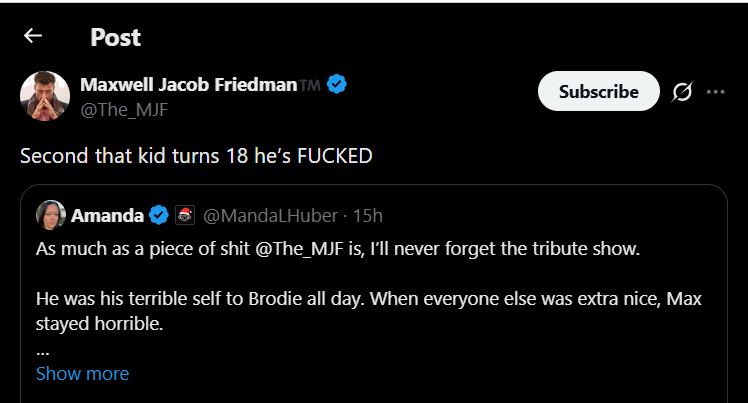Screen dimensions: 748x403
Task: Click the back arrow icon
Action: [x=33, y=36]
